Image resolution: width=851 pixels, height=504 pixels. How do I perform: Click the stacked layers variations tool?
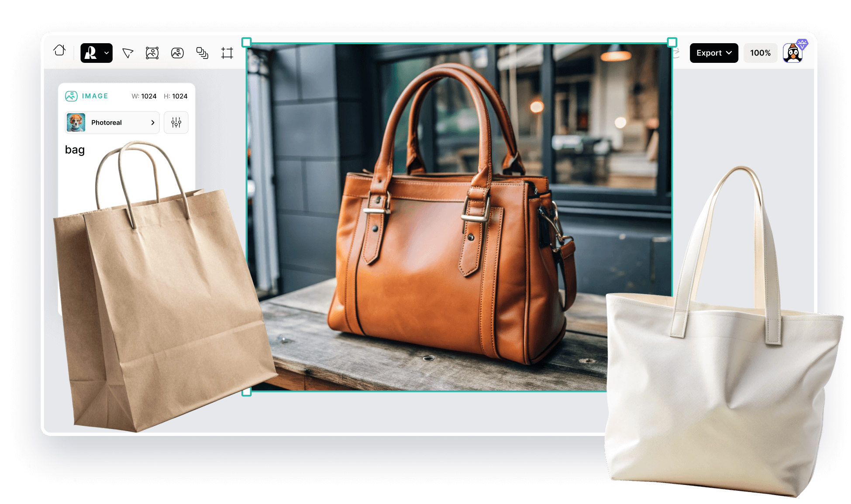click(x=202, y=53)
